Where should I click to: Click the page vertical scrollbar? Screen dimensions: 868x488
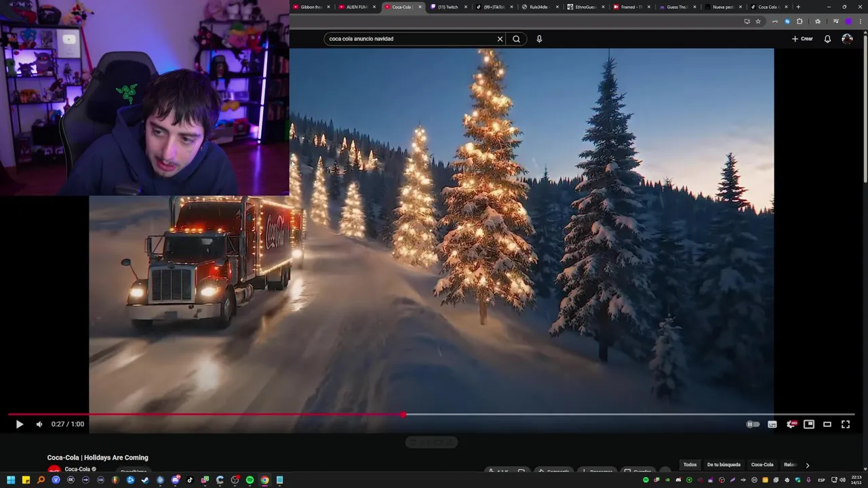point(865,108)
